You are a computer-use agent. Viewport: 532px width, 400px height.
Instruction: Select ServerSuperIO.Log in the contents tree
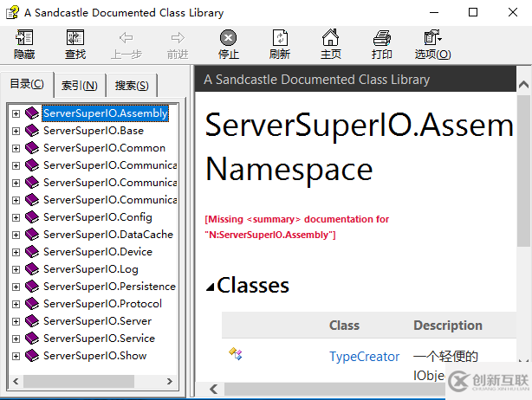91,269
